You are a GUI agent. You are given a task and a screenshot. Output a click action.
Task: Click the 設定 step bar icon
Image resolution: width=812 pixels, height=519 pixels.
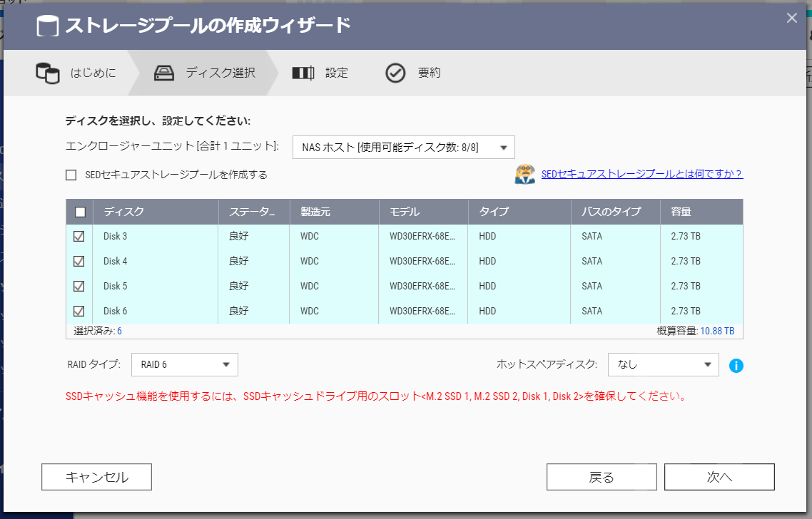point(303,73)
